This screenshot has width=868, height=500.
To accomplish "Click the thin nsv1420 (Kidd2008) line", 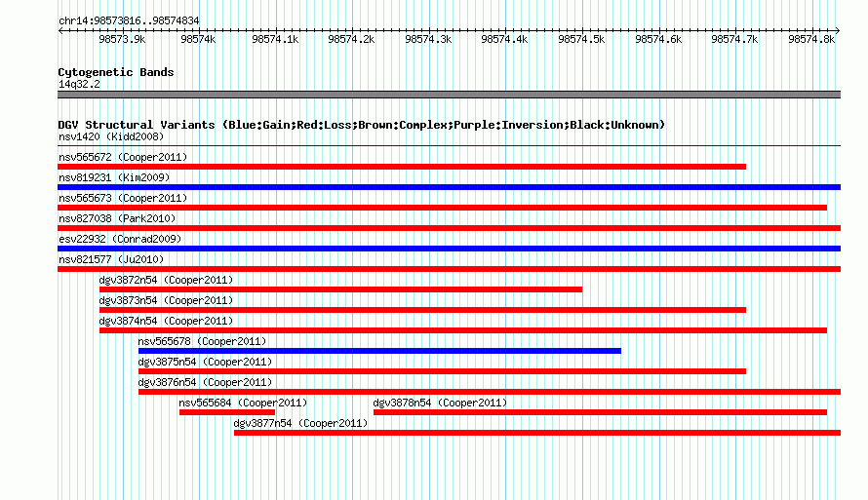I will click(449, 146).
